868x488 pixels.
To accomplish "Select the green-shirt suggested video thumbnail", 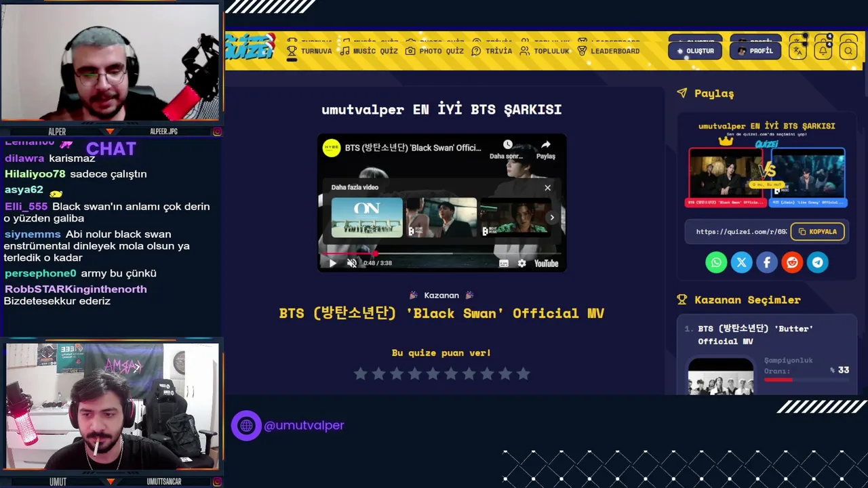I will [514, 218].
